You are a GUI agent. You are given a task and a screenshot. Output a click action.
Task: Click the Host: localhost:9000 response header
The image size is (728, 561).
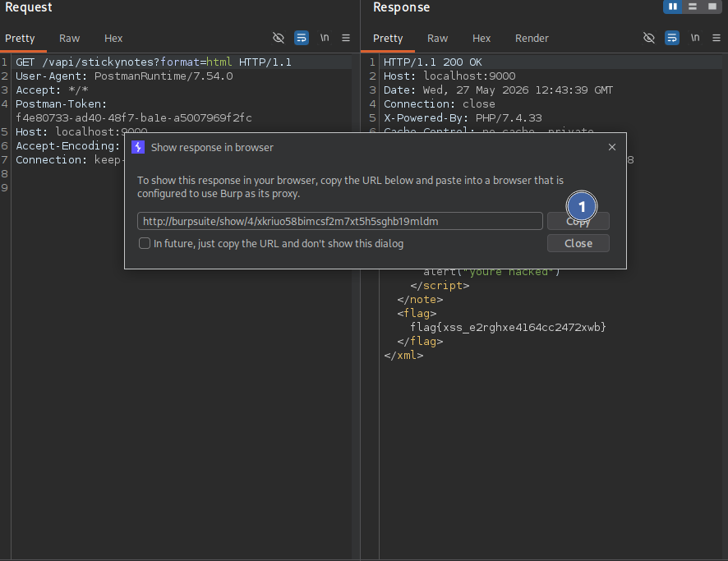(x=449, y=76)
